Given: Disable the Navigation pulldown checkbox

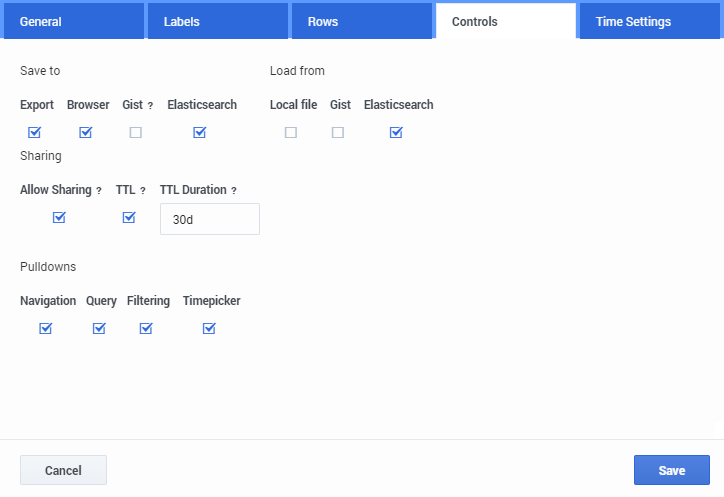Looking at the screenshot, I should (x=45, y=328).
